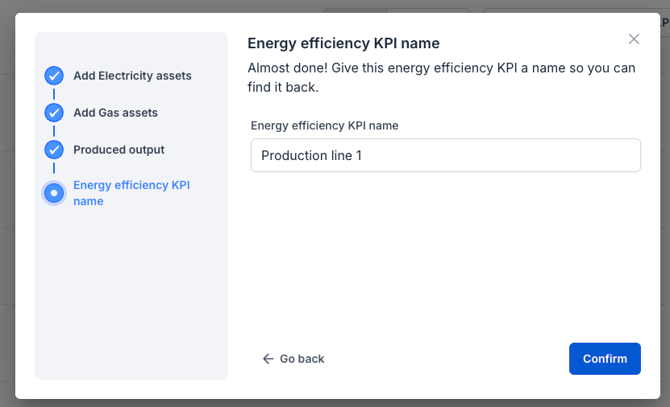Image resolution: width=670 pixels, height=407 pixels.
Task: Jump to the Add Electricity assets step label
Action: pos(132,76)
